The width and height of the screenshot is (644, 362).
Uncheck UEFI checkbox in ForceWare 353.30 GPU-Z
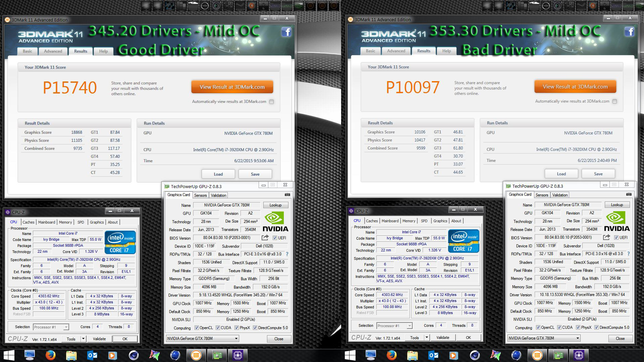click(616, 238)
